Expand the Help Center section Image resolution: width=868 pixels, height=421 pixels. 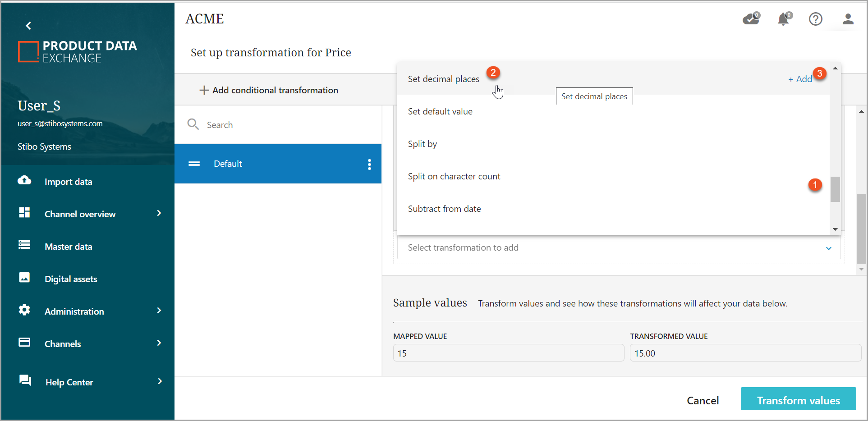click(x=160, y=381)
